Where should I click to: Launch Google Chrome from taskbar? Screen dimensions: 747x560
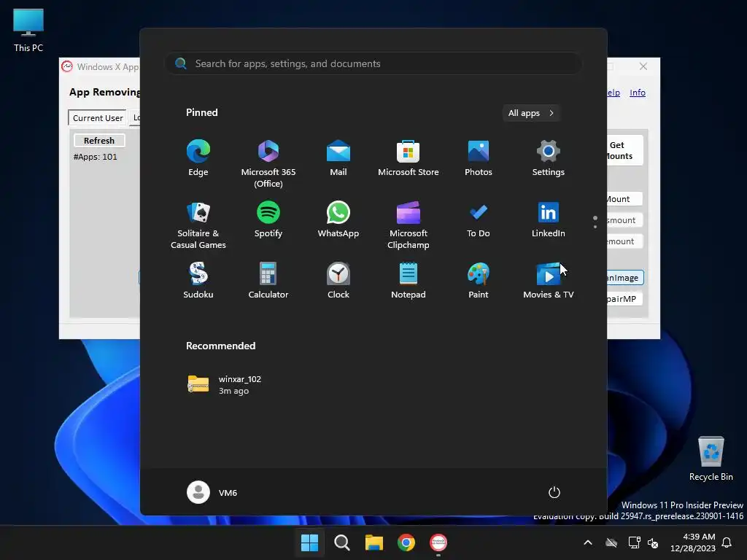(406, 542)
